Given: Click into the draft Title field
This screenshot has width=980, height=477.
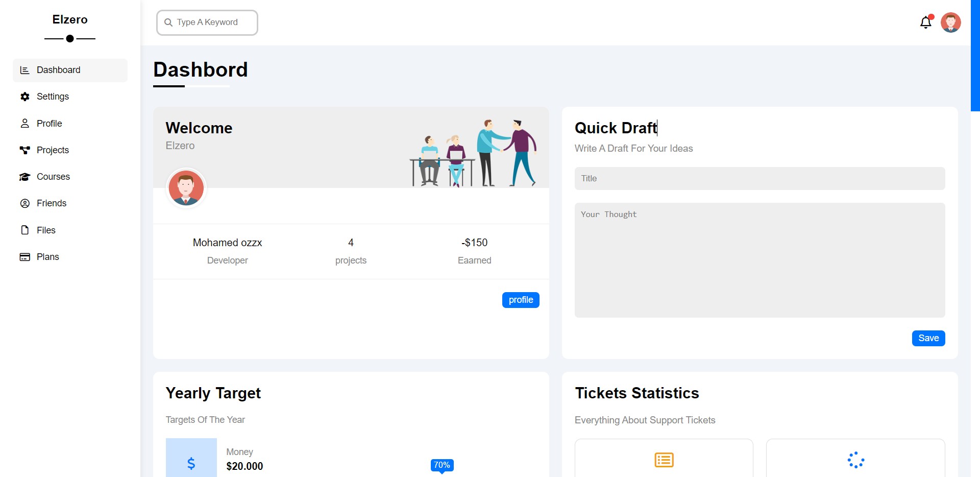Looking at the screenshot, I should [759, 178].
